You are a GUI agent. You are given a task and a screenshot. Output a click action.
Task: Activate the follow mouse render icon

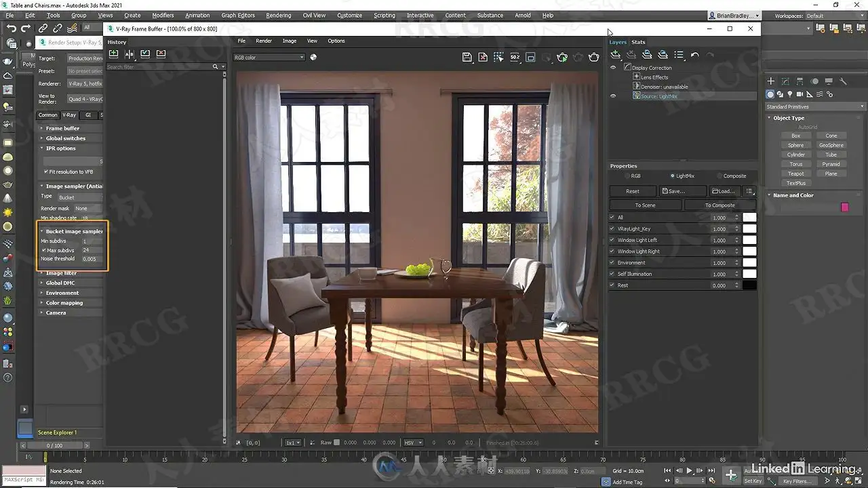point(499,58)
